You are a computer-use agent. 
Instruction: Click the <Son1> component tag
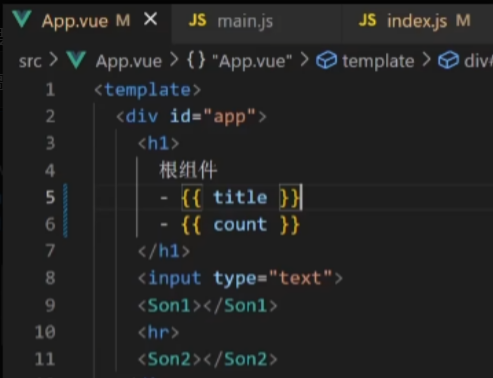pyautogui.click(x=169, y=305)
